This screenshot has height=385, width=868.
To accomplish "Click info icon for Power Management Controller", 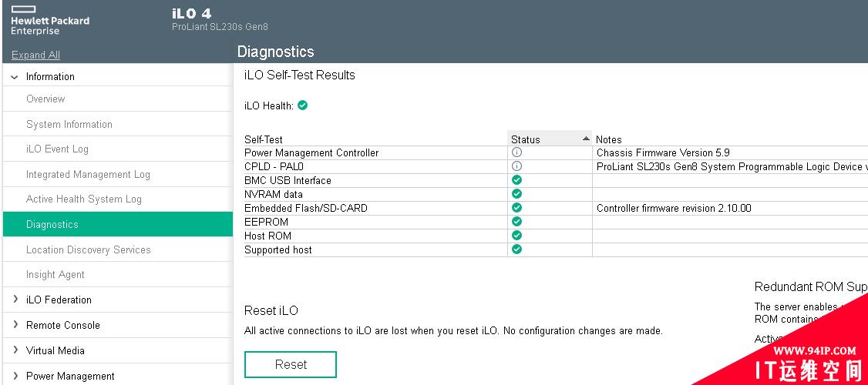I will point(517,152).
